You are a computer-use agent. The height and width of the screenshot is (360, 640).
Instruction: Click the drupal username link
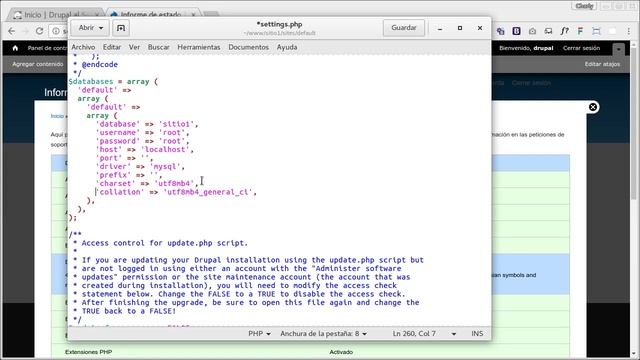[543, 48]
